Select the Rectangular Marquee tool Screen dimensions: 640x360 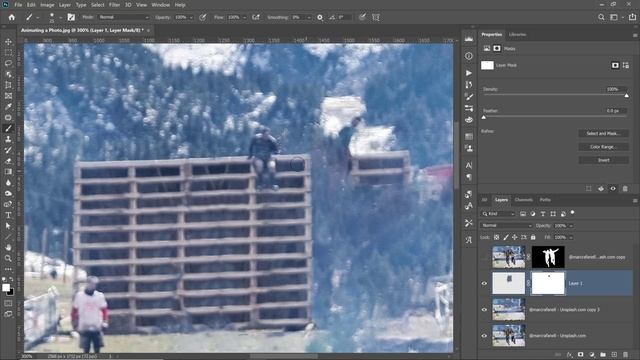pyautogui.click(x=8, y=53)
